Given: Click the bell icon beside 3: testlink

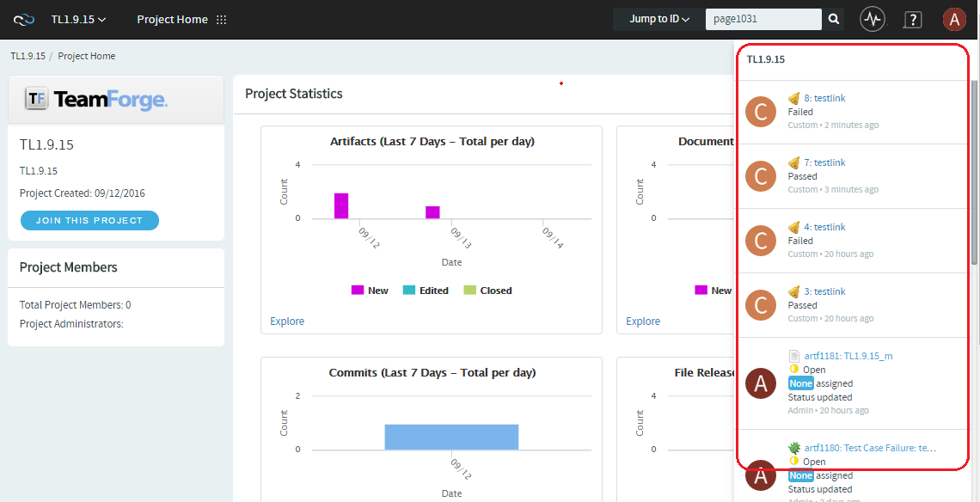Looking at the screenshot, I should [794, 291].
